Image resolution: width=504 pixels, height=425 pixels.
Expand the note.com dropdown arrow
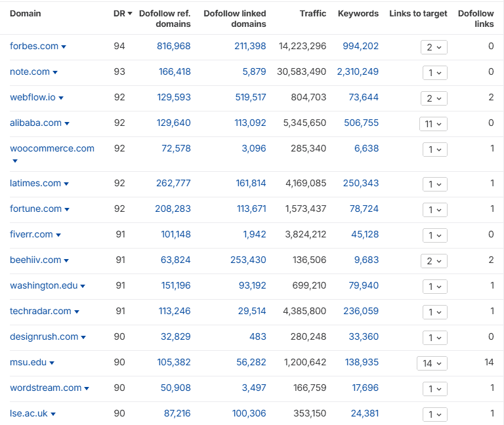[x=55, y=73]
